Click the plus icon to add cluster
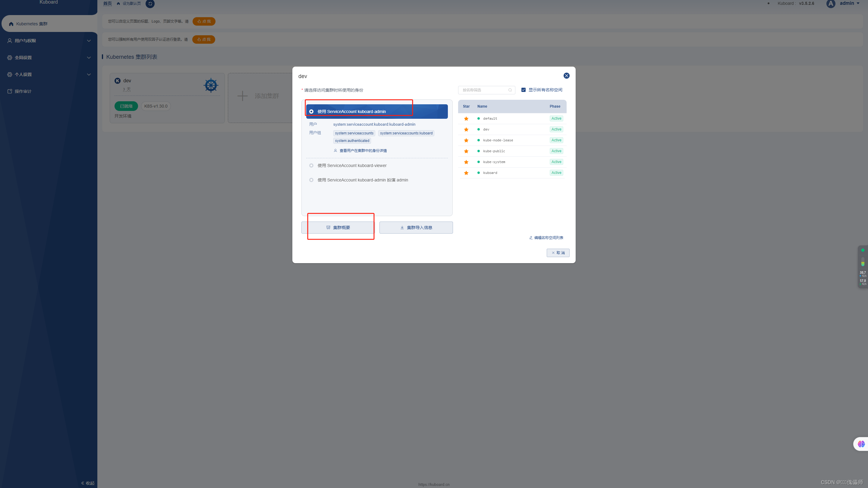Screen dimensions: 868x488 click(x=242, y=96)
